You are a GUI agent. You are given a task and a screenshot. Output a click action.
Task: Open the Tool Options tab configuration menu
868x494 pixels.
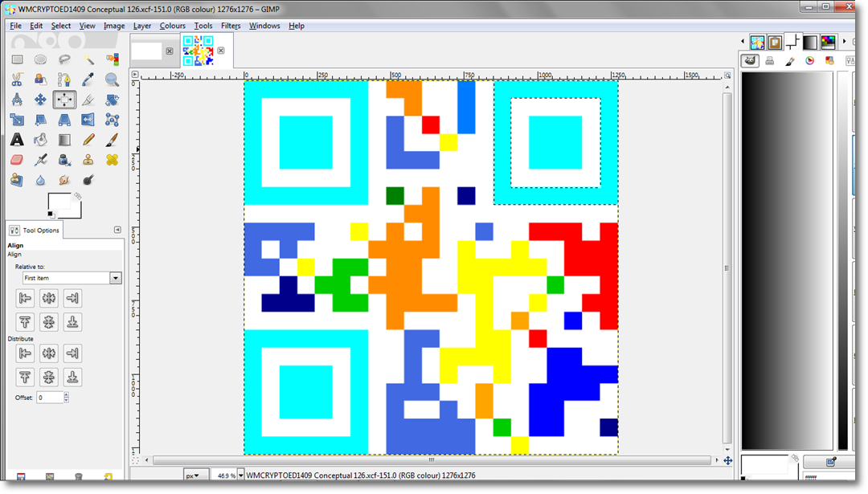[117, 230]
